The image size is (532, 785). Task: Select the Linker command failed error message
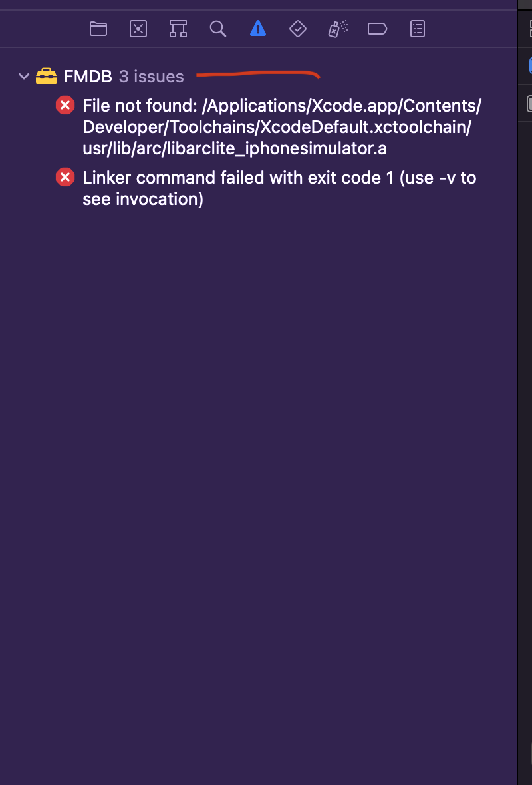click(279, 188)
